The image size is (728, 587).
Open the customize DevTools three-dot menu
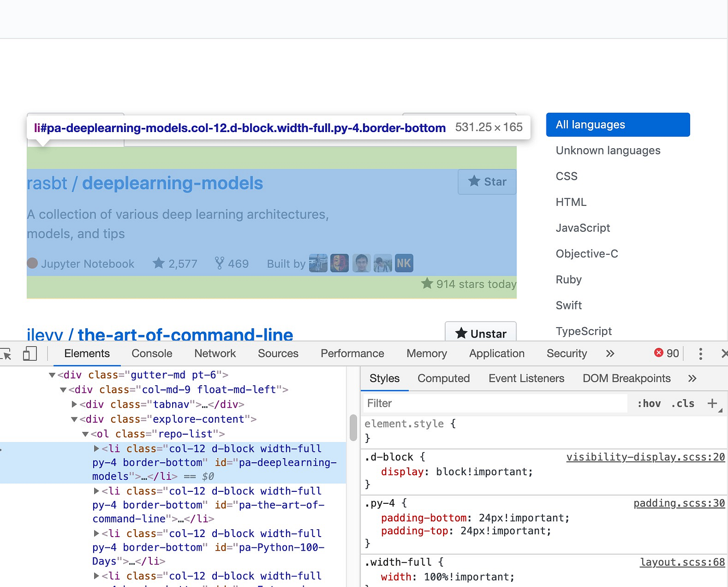click(x=700, y=354)
